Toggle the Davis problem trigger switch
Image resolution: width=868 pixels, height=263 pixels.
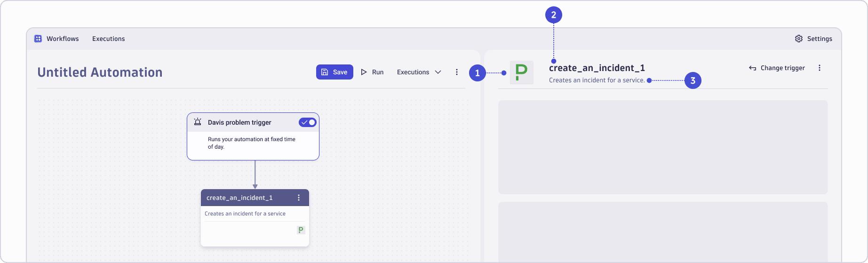(x=308, y=122)
